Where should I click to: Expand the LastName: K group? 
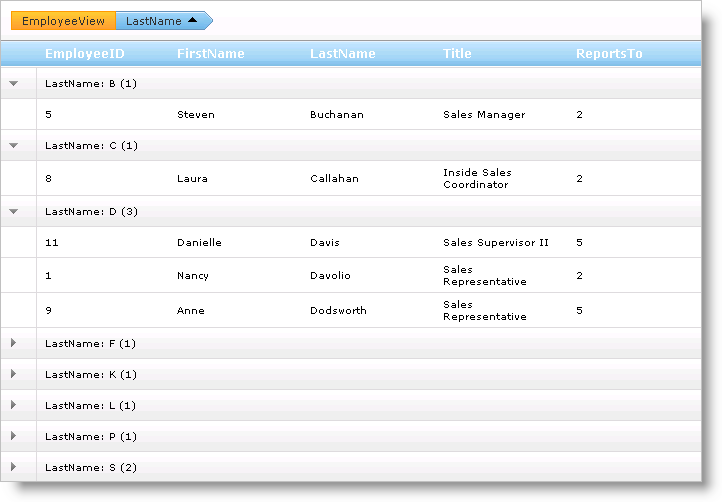pos(14,374)
